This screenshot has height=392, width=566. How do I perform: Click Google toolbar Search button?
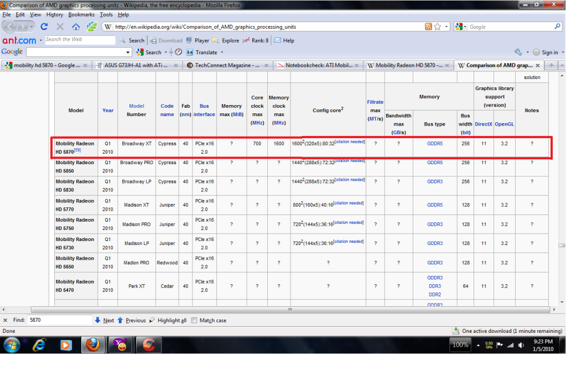pyautogui.click(x=149, y=53)
